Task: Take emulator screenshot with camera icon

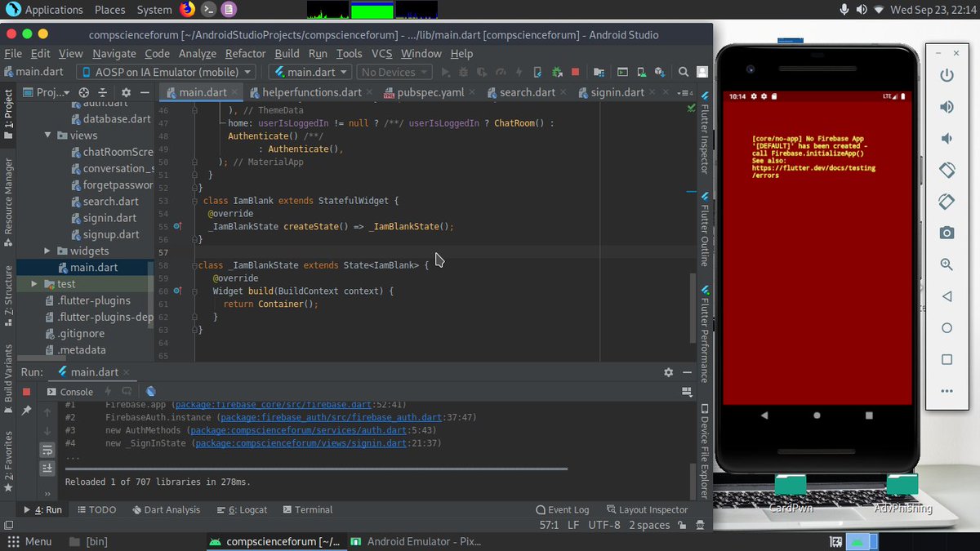Action: pyautogui.click(x=947, y=233)
